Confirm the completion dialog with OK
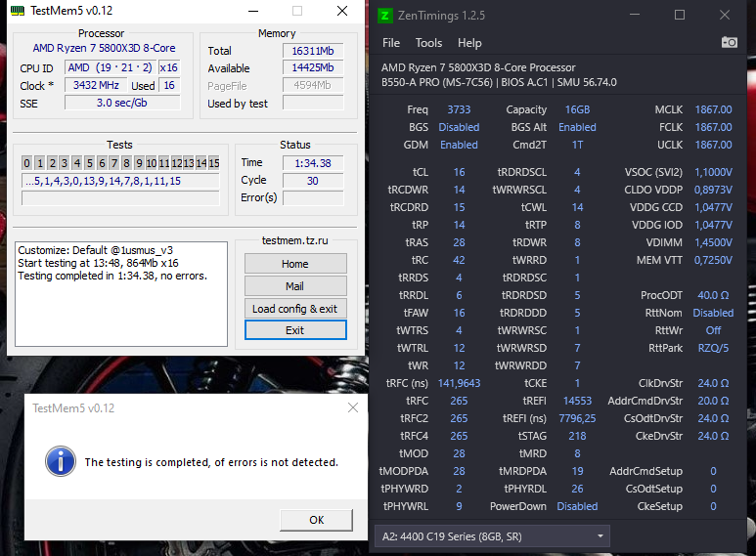This screenshot has height=556, width=756. (316, 520)
